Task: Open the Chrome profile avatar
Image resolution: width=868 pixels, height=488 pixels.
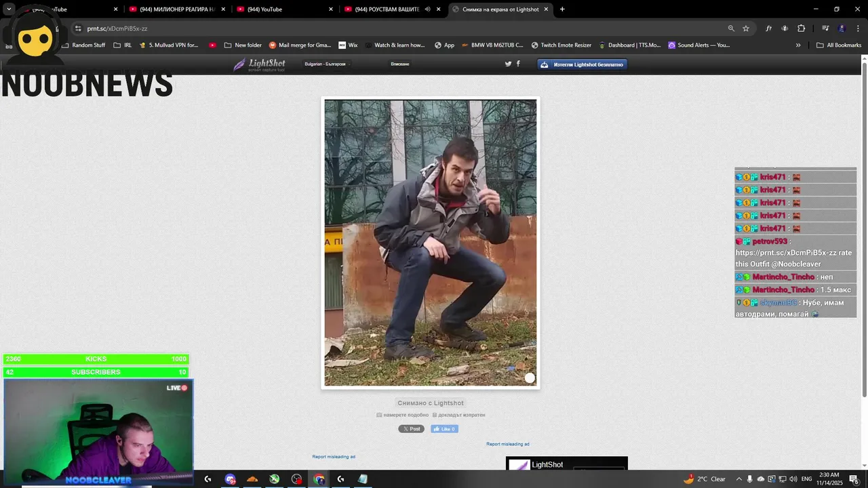Action: tap(842, 28)
